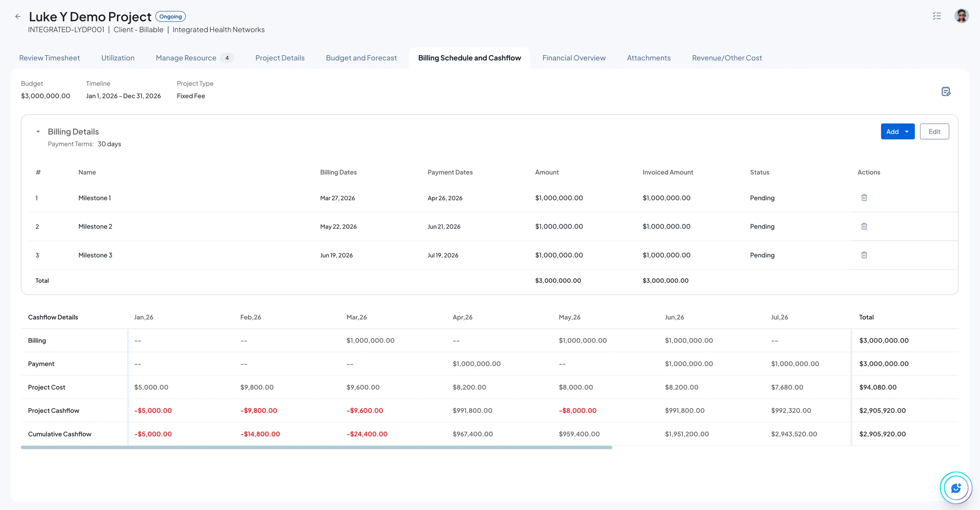Collapse the Billing Details section
This screenshot has width=980, height=510.
(38, 131)
